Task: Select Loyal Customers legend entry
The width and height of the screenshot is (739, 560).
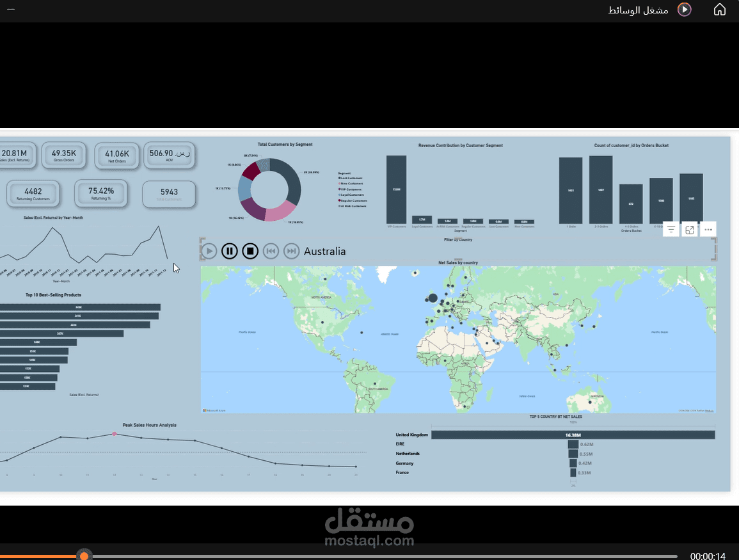Action: (351, 195)
